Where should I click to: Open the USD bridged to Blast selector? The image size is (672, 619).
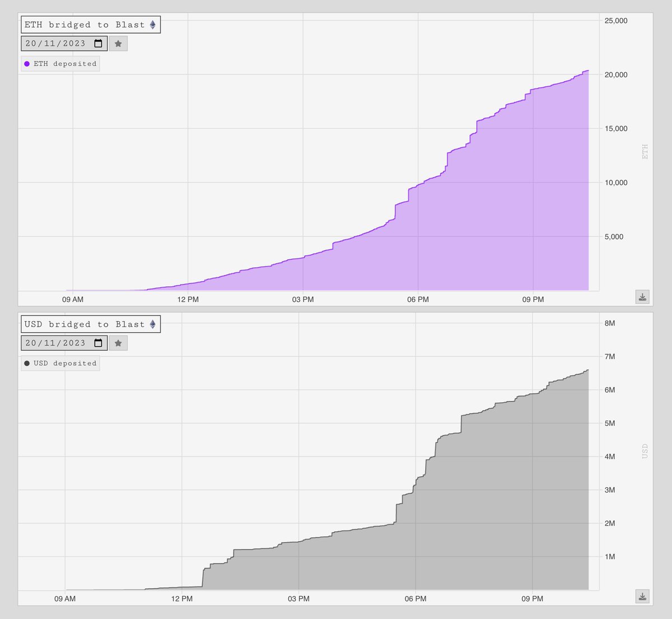[x=91, y=324]
